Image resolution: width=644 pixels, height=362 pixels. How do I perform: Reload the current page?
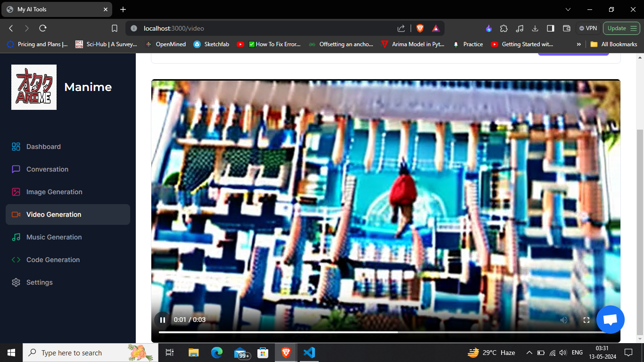pos(43,28)
